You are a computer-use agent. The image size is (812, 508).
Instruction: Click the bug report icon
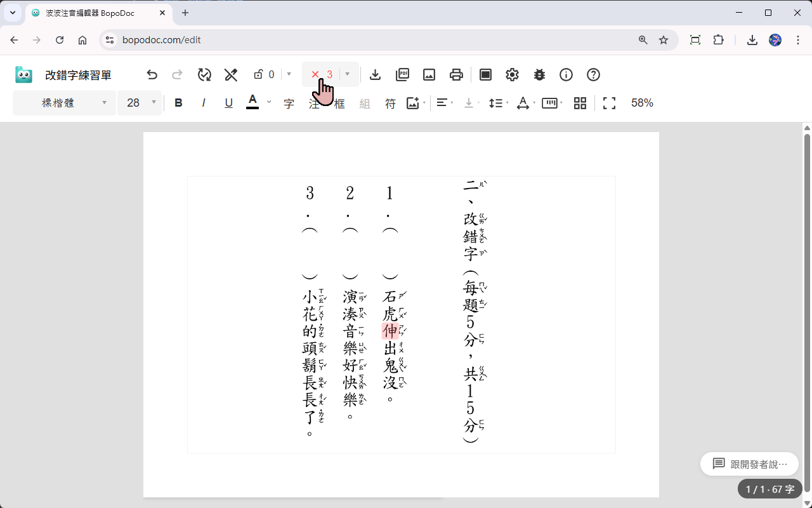(539, 74)
